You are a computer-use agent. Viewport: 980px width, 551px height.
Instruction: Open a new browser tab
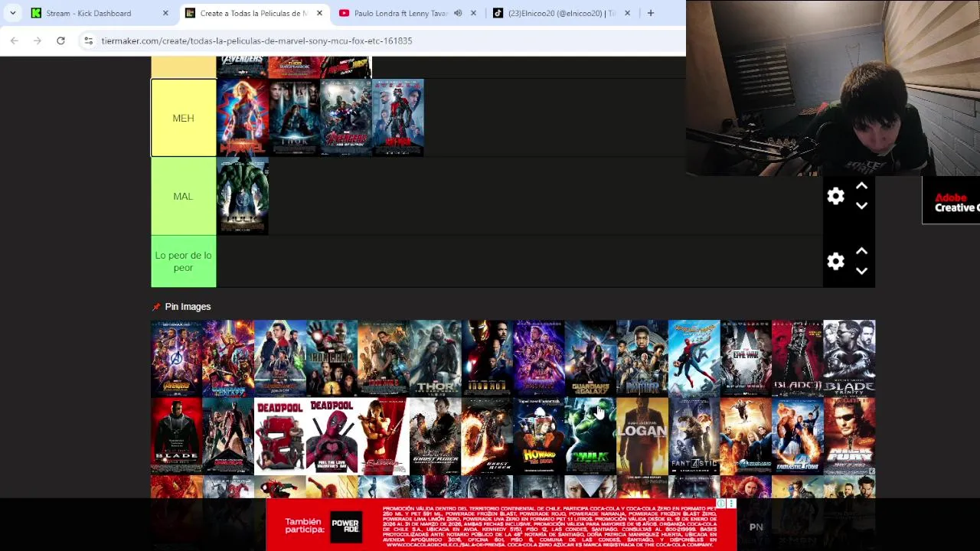pos(651,13)
